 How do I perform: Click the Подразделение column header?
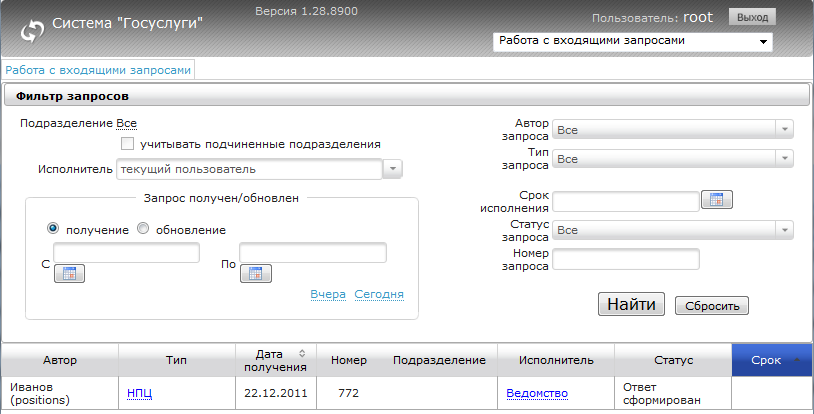click(x=439, y=360)
